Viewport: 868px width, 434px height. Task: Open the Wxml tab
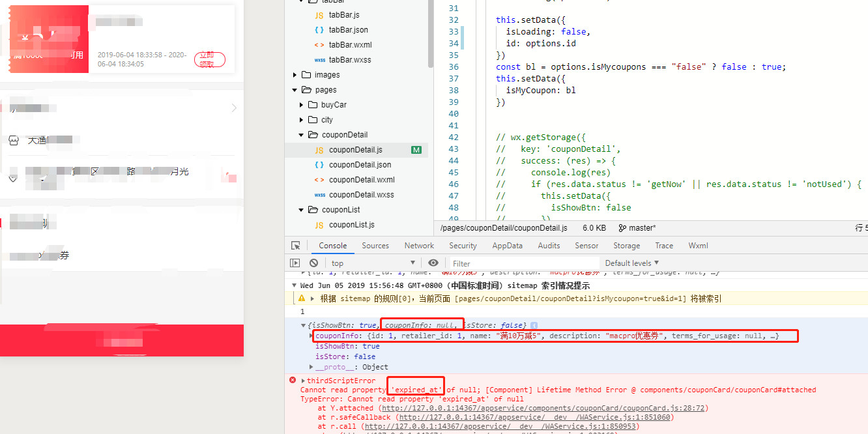(x=698, y=246)
